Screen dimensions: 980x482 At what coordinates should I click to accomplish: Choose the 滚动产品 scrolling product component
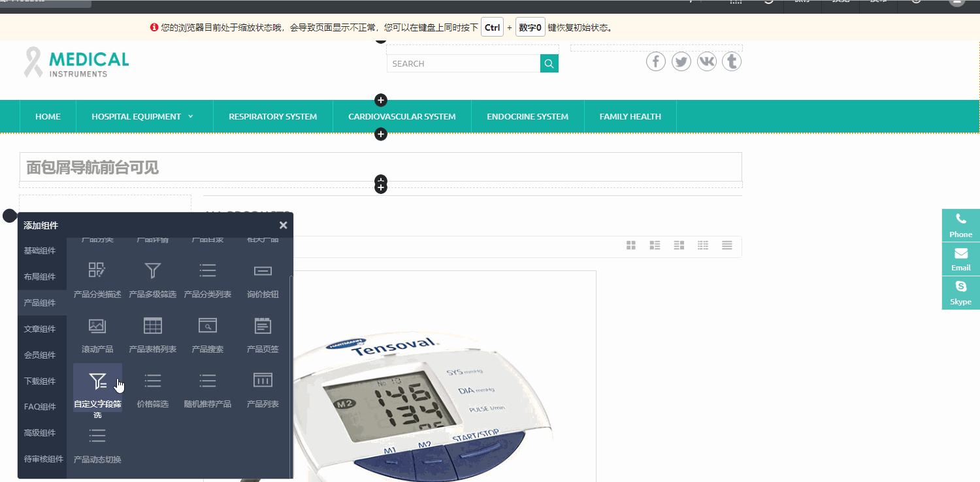click(x=97, y=333)
